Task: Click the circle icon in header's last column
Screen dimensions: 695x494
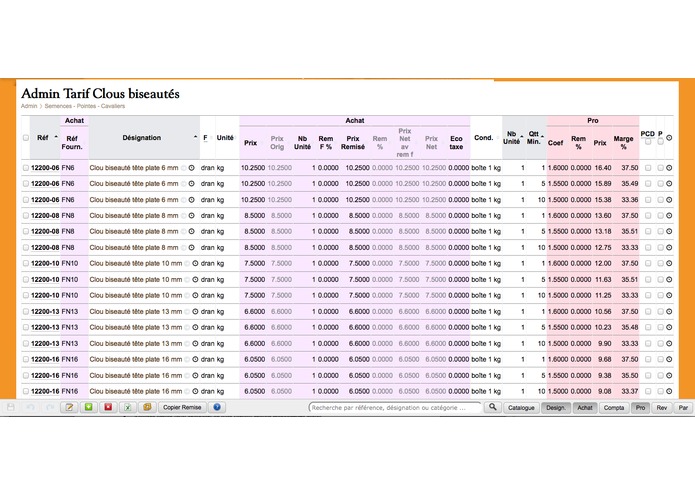Action: click(x=669, y=138)
